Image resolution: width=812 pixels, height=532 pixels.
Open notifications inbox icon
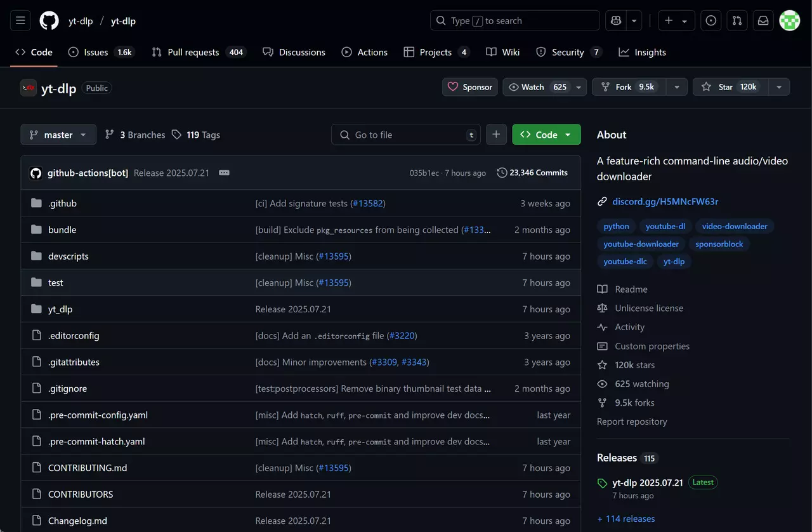click(763, 20)
